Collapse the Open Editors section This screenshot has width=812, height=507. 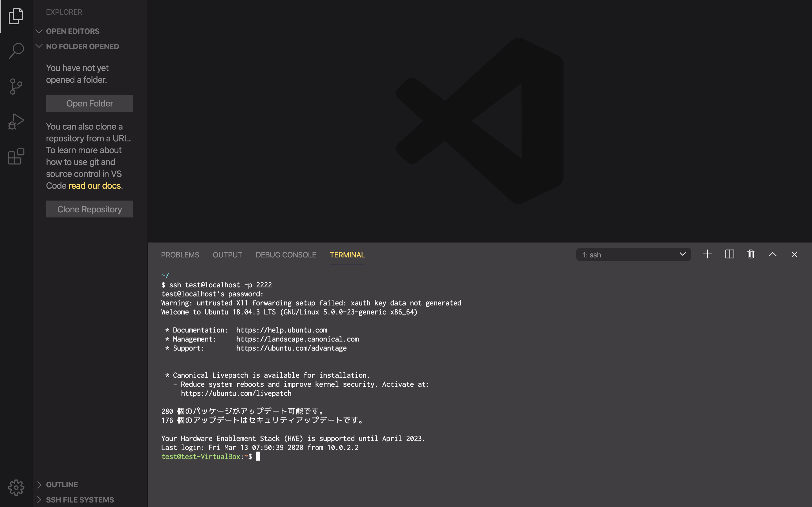click(72, 31)
